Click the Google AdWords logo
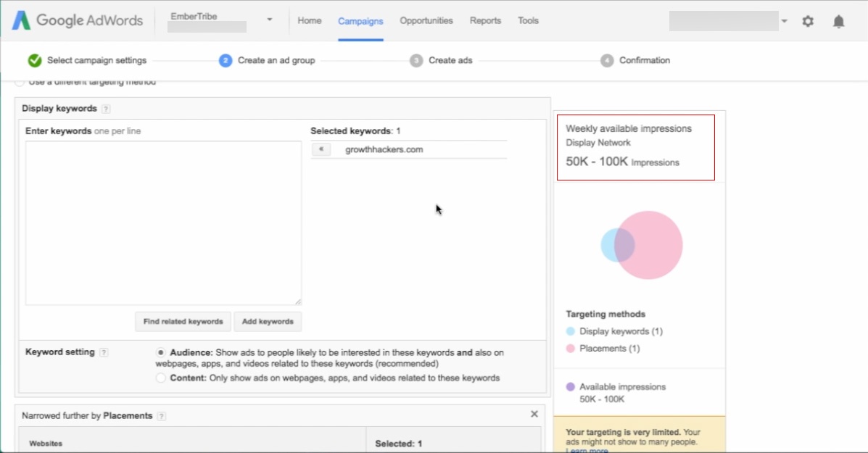 [78, 20]
